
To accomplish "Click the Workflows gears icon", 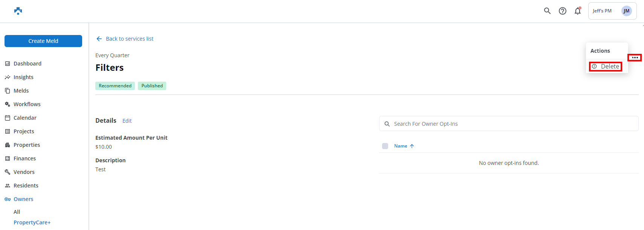I will pyautogui.click(x=8, y=104).
